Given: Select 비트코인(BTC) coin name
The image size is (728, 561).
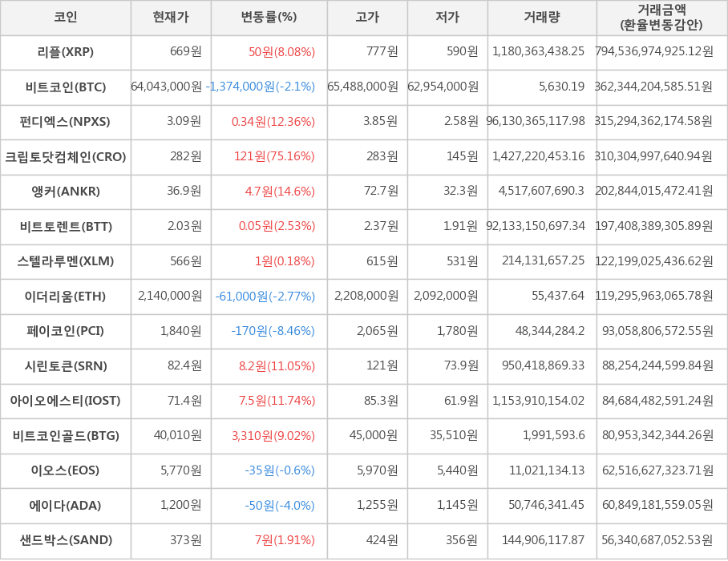Looking at the screenshot, I should [66, 87].
